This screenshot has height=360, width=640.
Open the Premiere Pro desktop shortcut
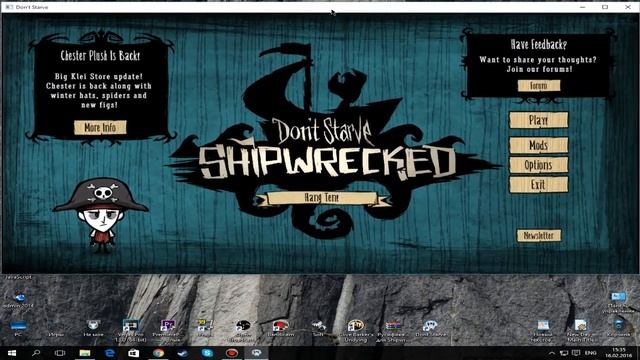point(167,330)
